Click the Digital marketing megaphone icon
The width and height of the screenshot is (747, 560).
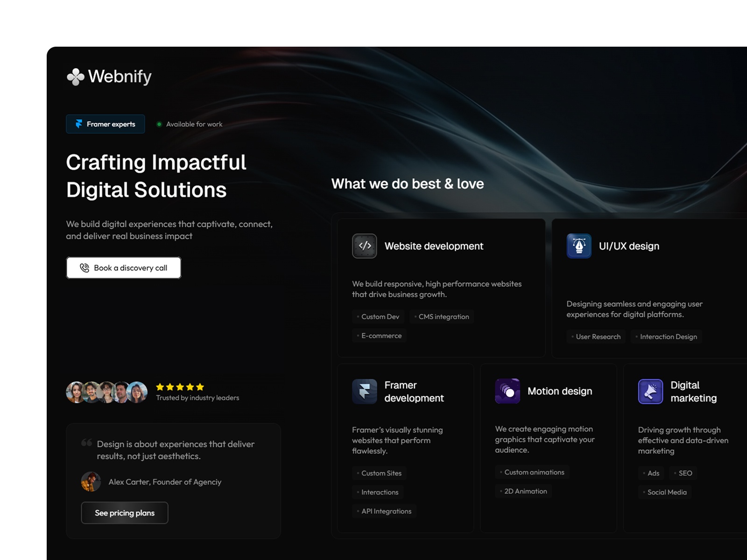[x=650, y=391]
